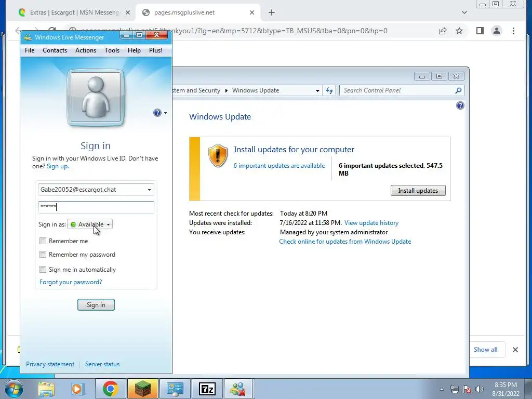Click Check online for updates link
532x399 pixels.
pyautogui.click(x=345, y=242)
